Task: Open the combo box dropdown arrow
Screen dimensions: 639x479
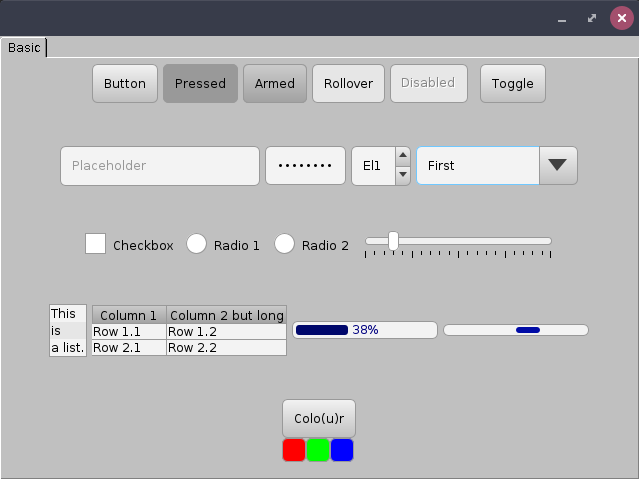Action: pos(558,166)
